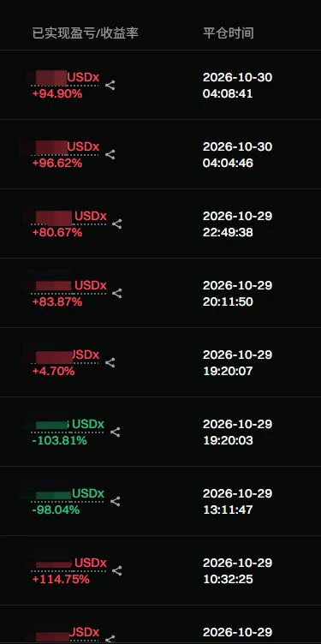Select the close time 2026-10-29 22:49:38
The height and width of the screenshot is (644, 321).
tap(237, 224)
